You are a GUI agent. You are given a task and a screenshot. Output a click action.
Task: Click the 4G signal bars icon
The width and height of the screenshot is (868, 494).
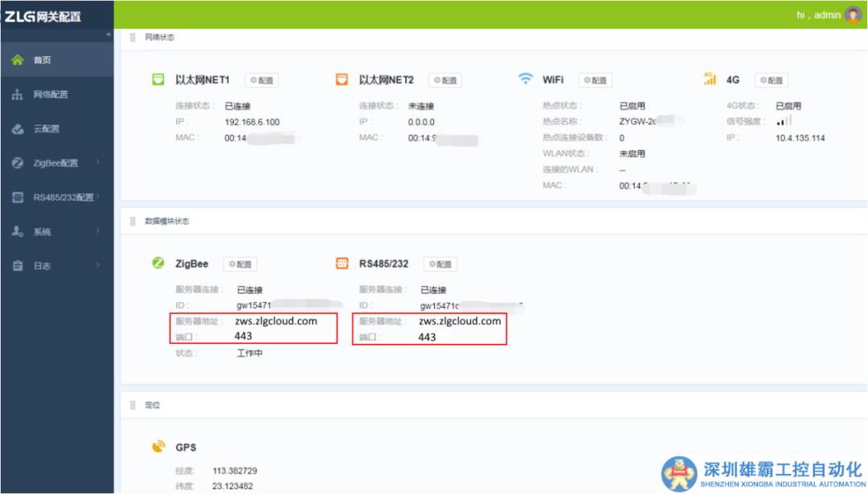click(710, 80)
